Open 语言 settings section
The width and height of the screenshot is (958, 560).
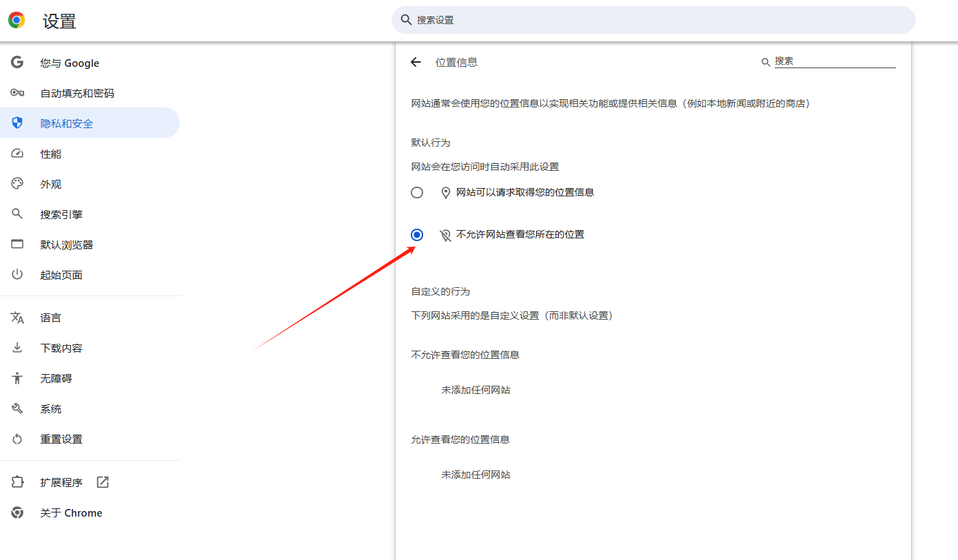[90, 318]
